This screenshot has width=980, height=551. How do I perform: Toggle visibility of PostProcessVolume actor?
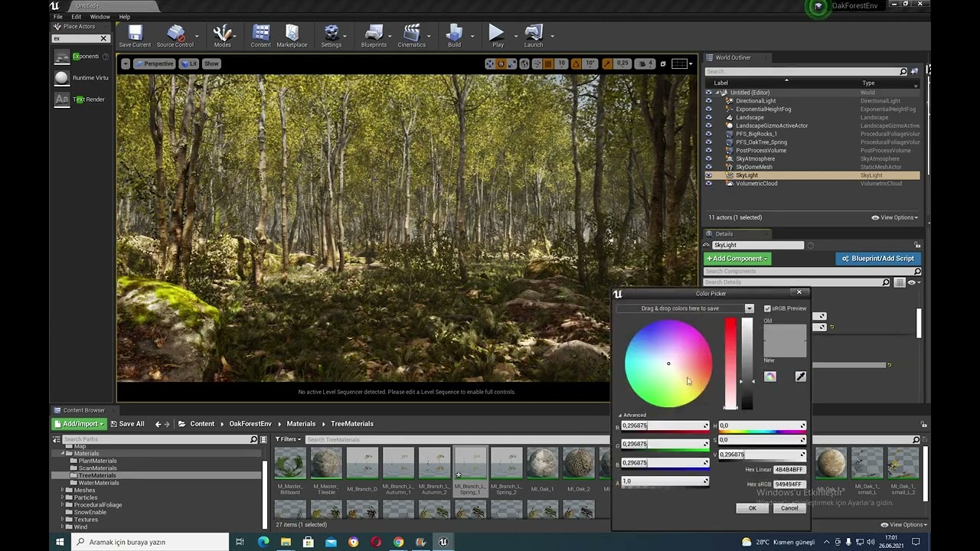click(x=708, y=151)
